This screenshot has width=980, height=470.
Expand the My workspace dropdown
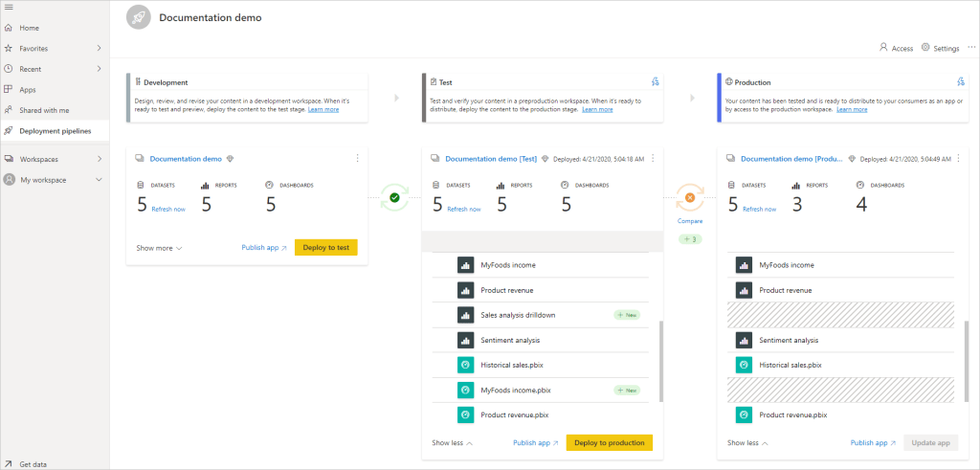99,180
